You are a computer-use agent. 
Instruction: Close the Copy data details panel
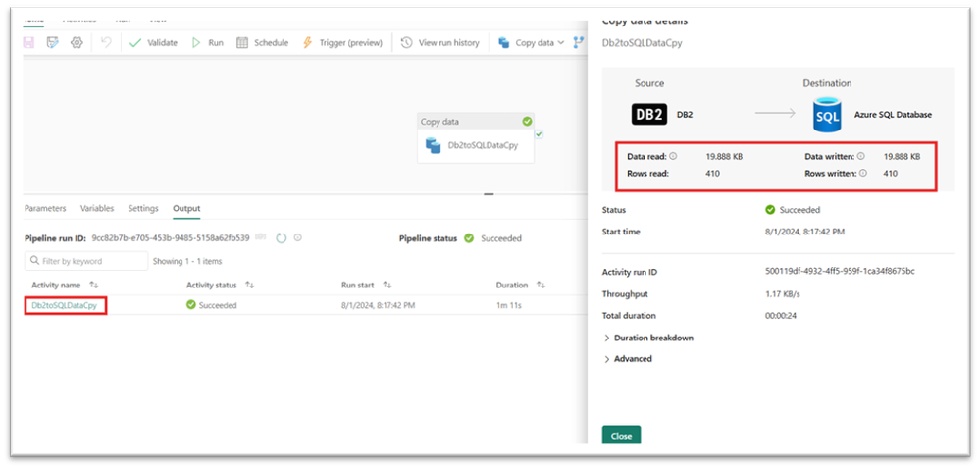[621, 436]
